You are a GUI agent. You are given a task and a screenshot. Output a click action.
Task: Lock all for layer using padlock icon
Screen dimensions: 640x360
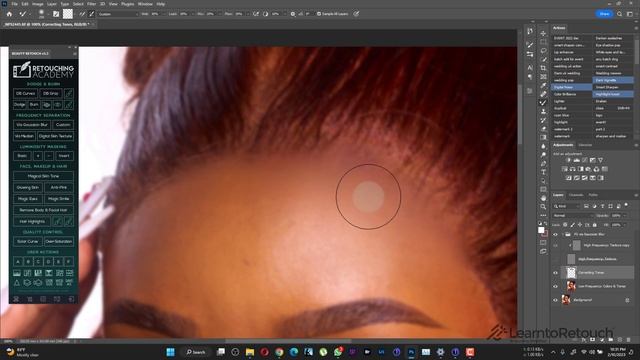tap(595, 225)
